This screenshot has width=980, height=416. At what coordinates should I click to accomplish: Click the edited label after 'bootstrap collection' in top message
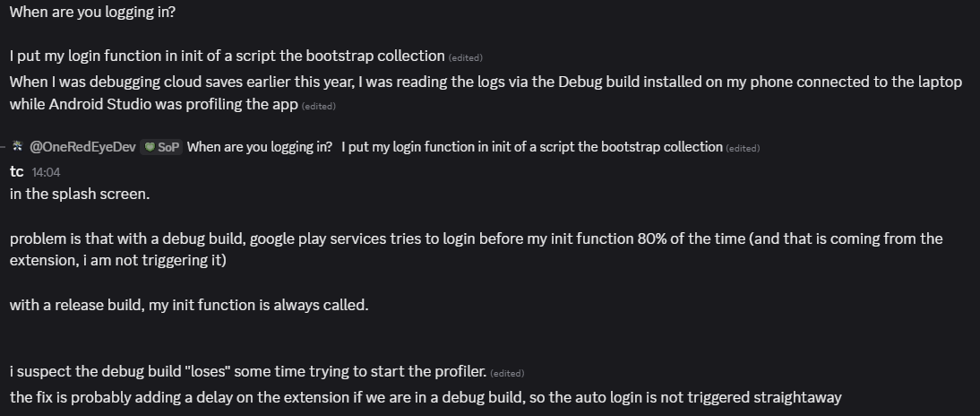tap(465, 57)
